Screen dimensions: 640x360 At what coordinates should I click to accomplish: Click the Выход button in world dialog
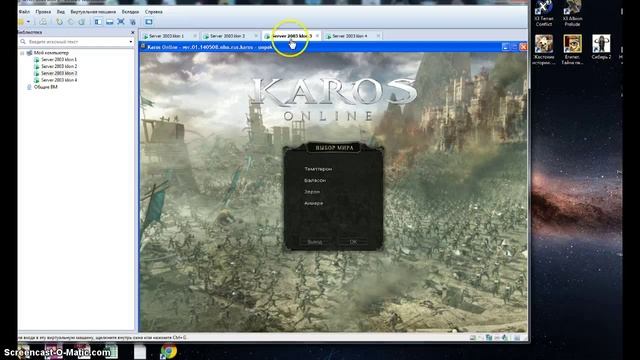tap(315, 242)
